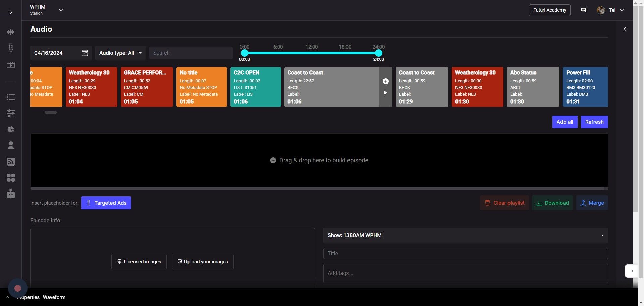Open the pie chart analytics icon

[x=11, y=129]
